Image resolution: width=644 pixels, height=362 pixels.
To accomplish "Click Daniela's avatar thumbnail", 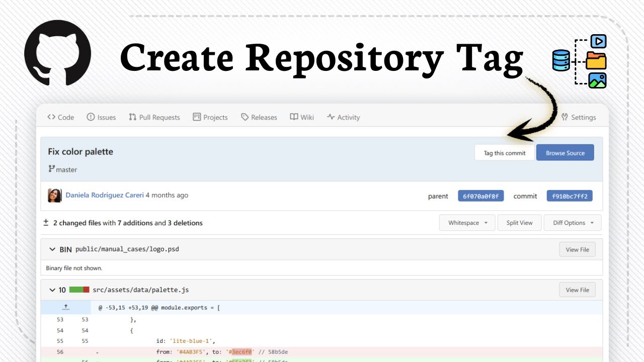I will (x=54, y=196).
